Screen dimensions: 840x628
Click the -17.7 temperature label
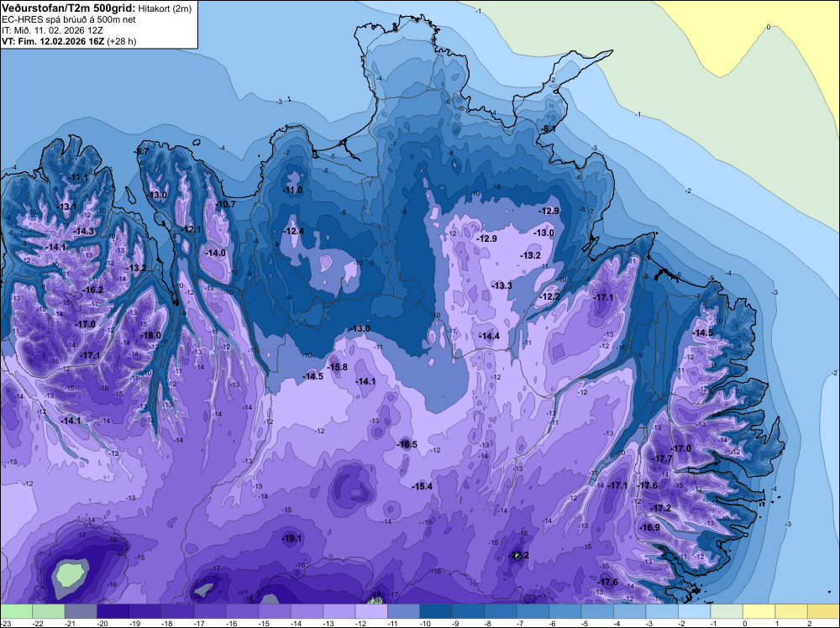pos(663,458)
